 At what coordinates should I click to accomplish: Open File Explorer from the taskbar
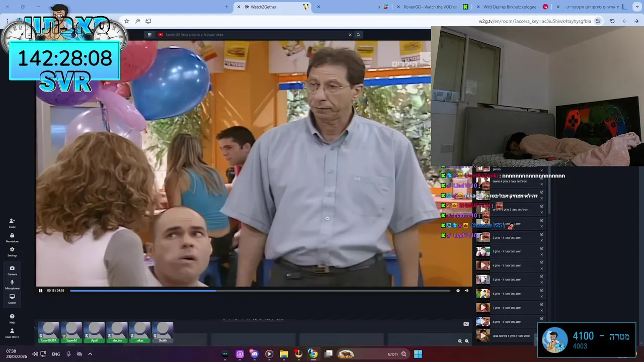(x=284, y=354)
